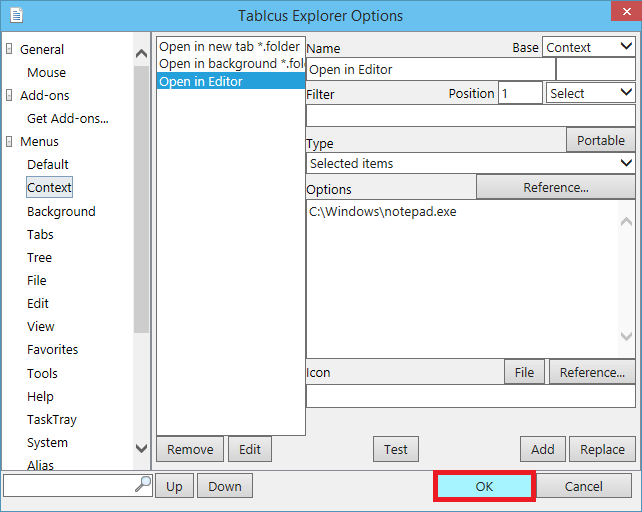
Task: Click the Test button
Action: pyautogui.click(x=396, y=449)
